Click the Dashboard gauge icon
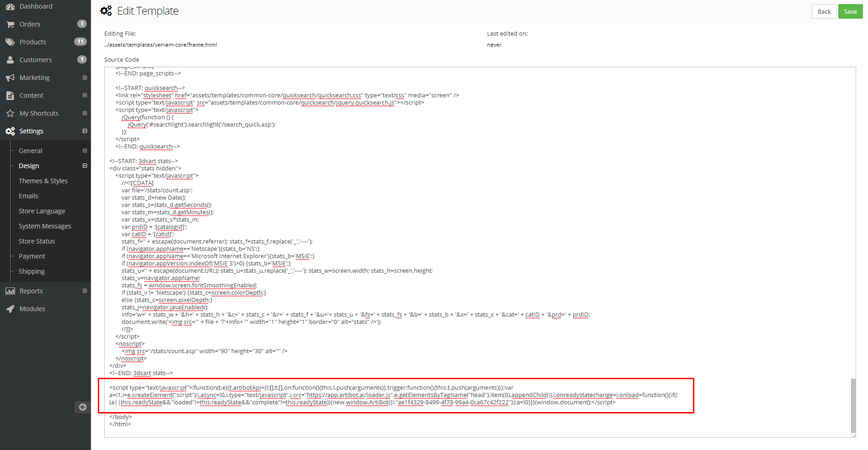The image size is (868, 450). point(10,6)
